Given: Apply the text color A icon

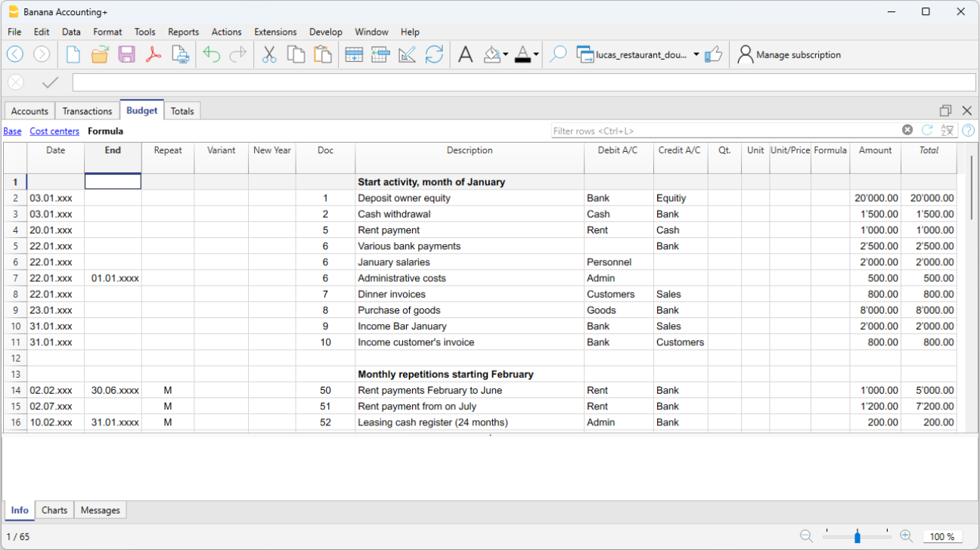Looking at the screenshot, I should [x=523, y=54].
